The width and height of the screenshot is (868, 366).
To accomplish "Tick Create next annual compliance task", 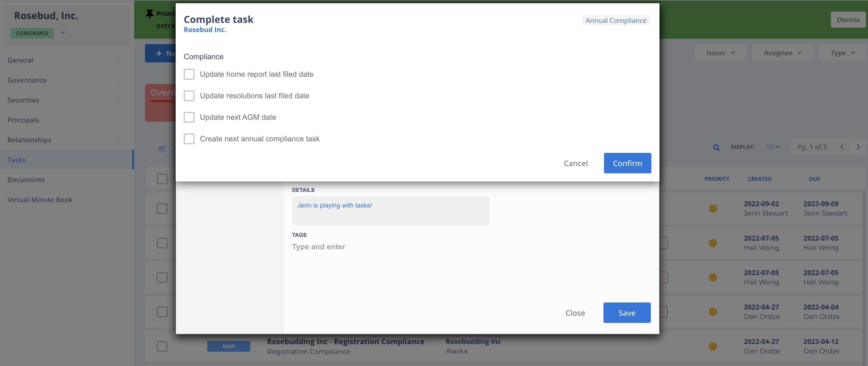I will [x=189, y=139].
